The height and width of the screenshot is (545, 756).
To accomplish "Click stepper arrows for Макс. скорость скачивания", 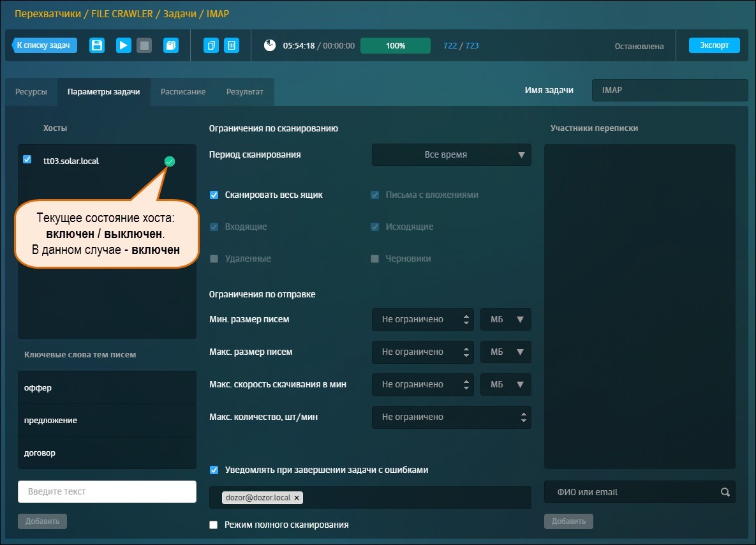I will click(466, 384).
